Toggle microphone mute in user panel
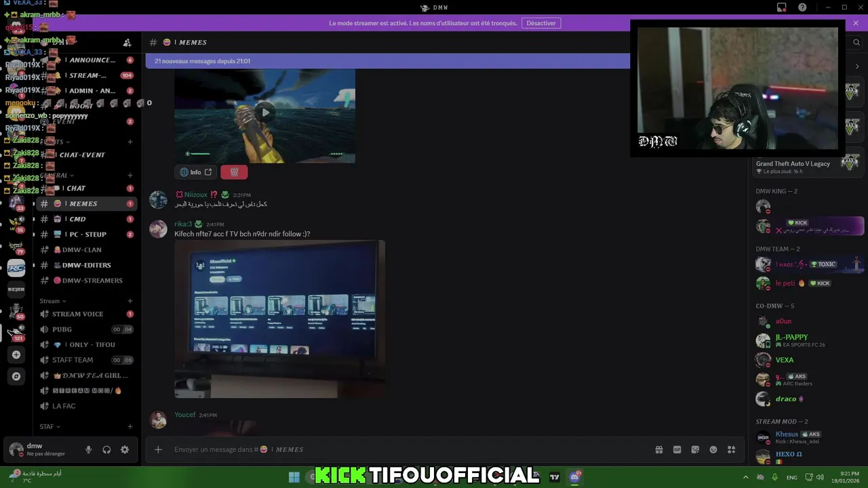 pos(88,449)
